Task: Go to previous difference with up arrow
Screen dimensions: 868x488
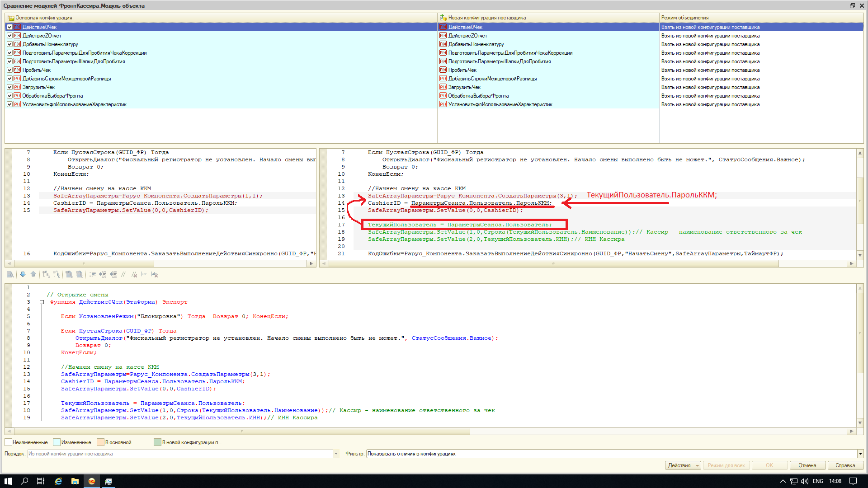Action: tap(33, 274)
